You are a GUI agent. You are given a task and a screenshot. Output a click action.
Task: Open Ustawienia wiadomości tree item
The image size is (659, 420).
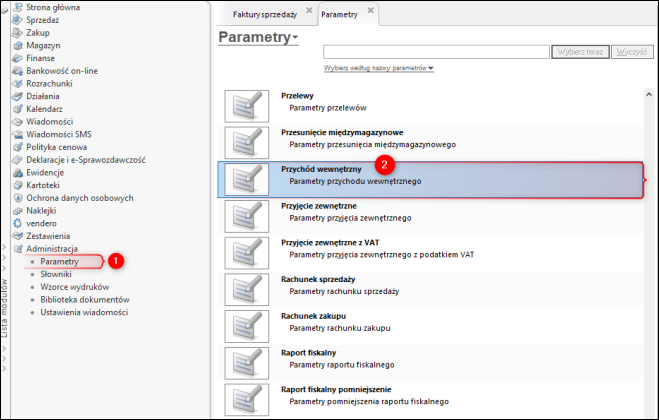click(x=84, y=312)
